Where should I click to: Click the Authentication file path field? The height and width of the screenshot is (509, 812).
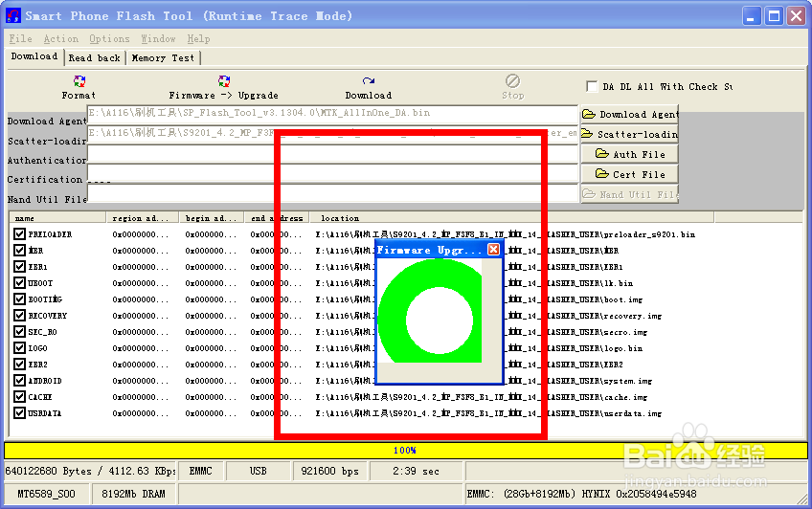pyautogui.click(x=332, y=154)
